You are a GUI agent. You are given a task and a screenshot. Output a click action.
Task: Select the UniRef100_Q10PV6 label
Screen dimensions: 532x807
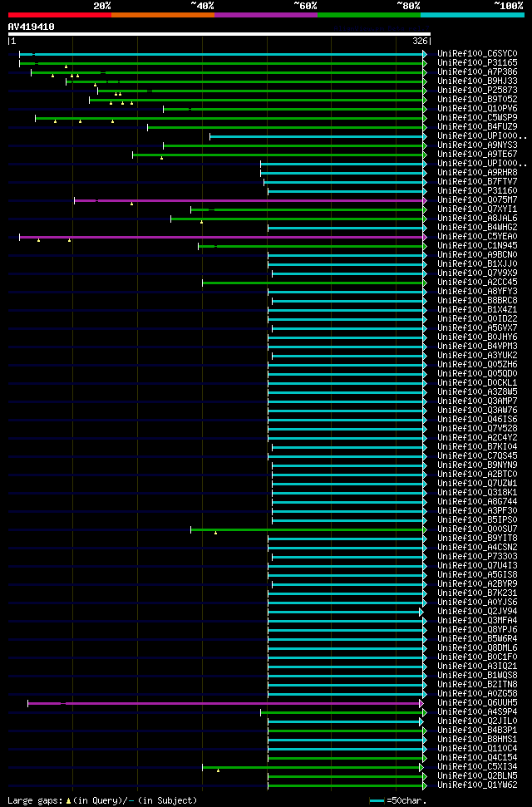coord(477,109)
